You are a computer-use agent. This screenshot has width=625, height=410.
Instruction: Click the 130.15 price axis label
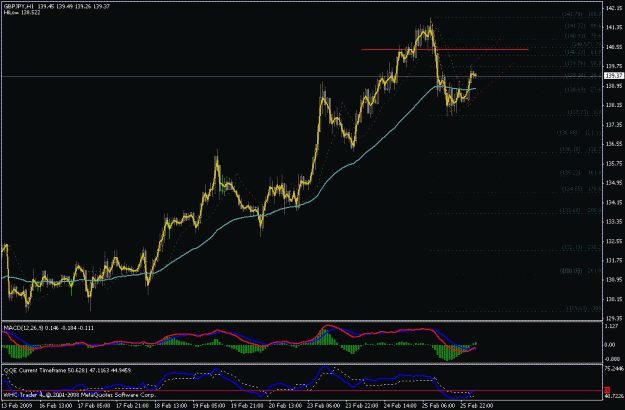614,299
